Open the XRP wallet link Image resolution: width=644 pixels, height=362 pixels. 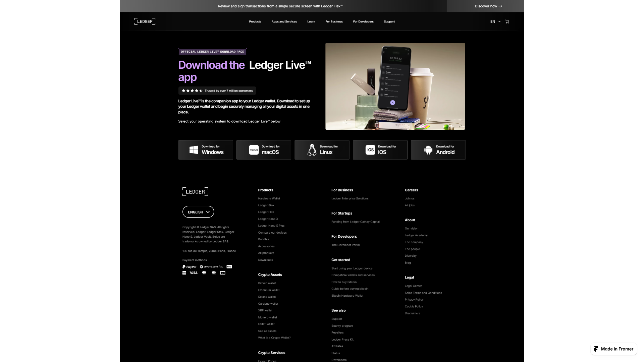click(265, 310)
